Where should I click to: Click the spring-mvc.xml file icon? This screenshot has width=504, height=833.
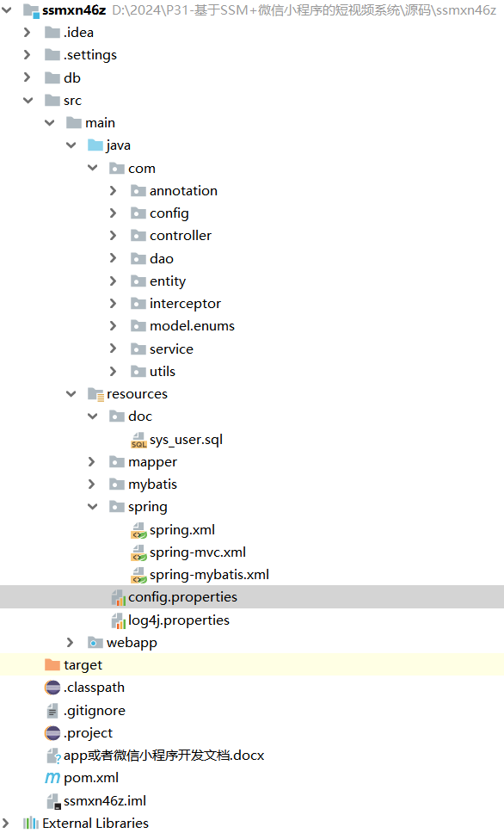point(138,552)
